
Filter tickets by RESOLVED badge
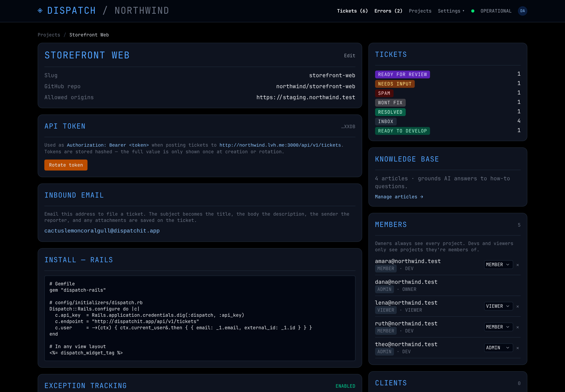pyautogui.click(x=390, y=112)
